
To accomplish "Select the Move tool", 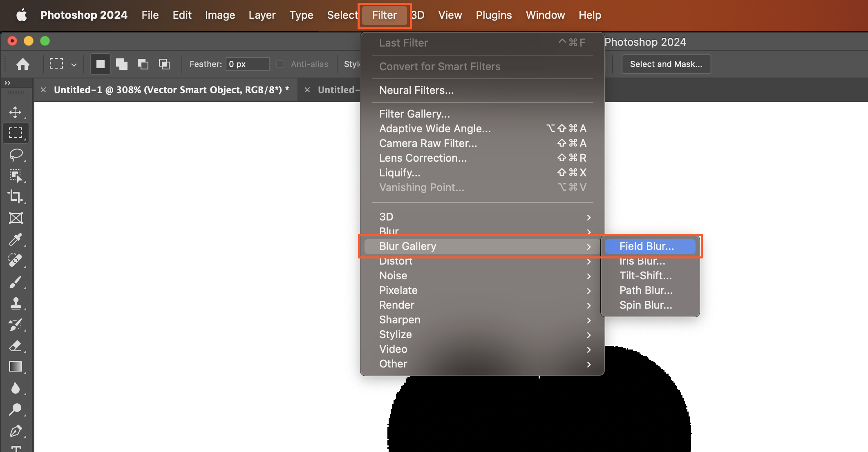I will (15, 112).
